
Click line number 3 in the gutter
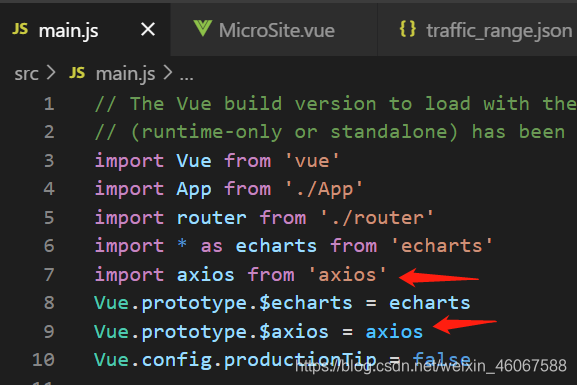[49, 161]
